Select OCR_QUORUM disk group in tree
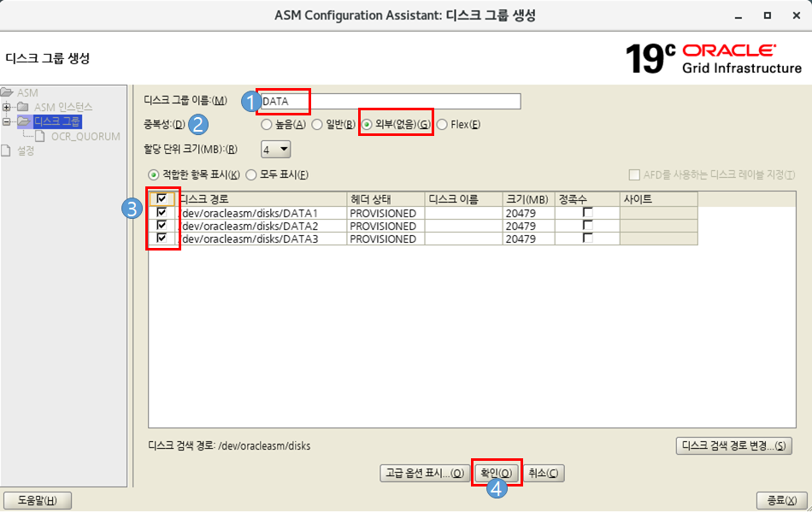812x513 pixels. coord(85,136)
